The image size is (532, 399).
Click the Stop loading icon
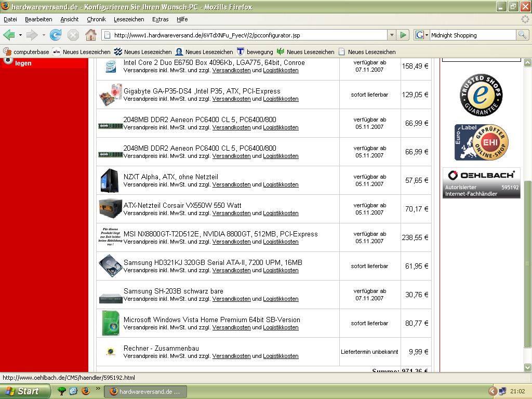point(73,35)
